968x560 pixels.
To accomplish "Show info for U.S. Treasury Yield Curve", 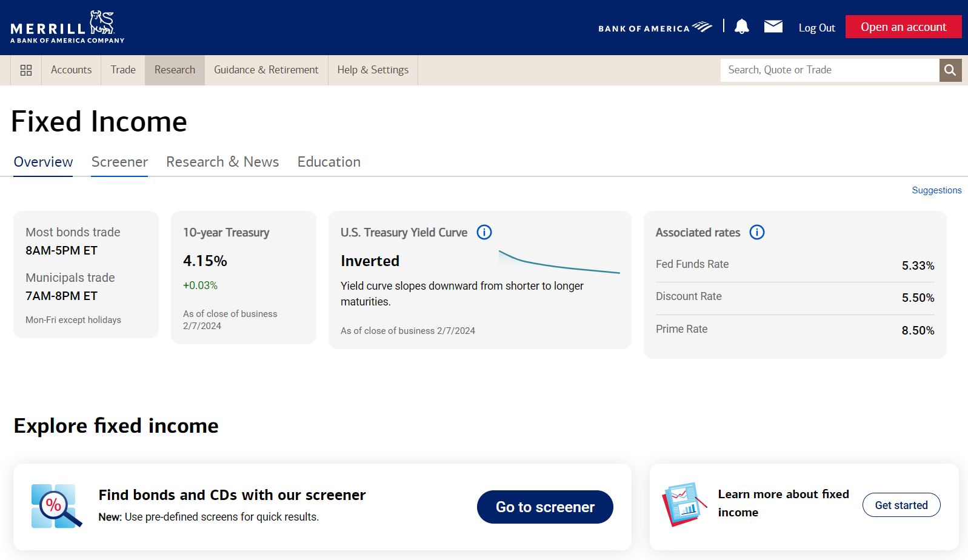I will [484, 232].
